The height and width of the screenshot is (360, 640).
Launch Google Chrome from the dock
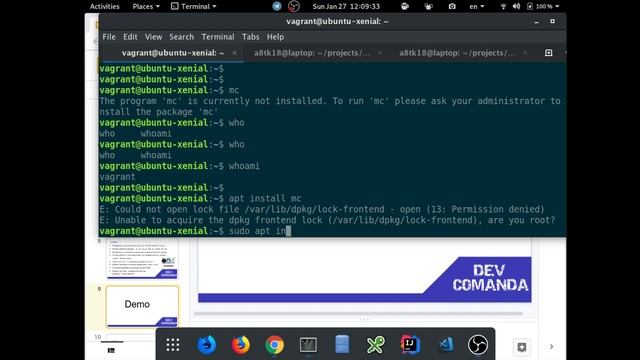pyautogui.click(x=275, y=345)
